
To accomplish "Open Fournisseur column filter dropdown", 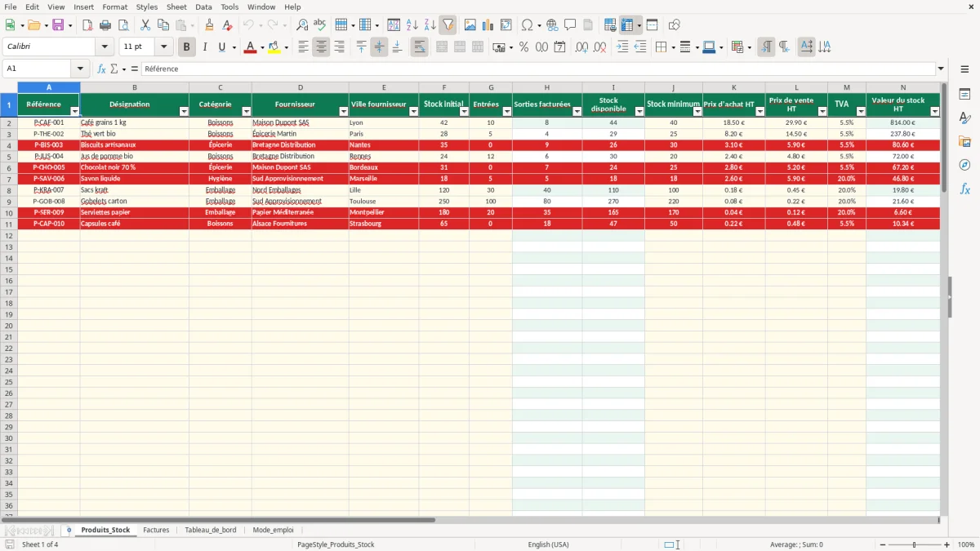I will tap(344, 112).
